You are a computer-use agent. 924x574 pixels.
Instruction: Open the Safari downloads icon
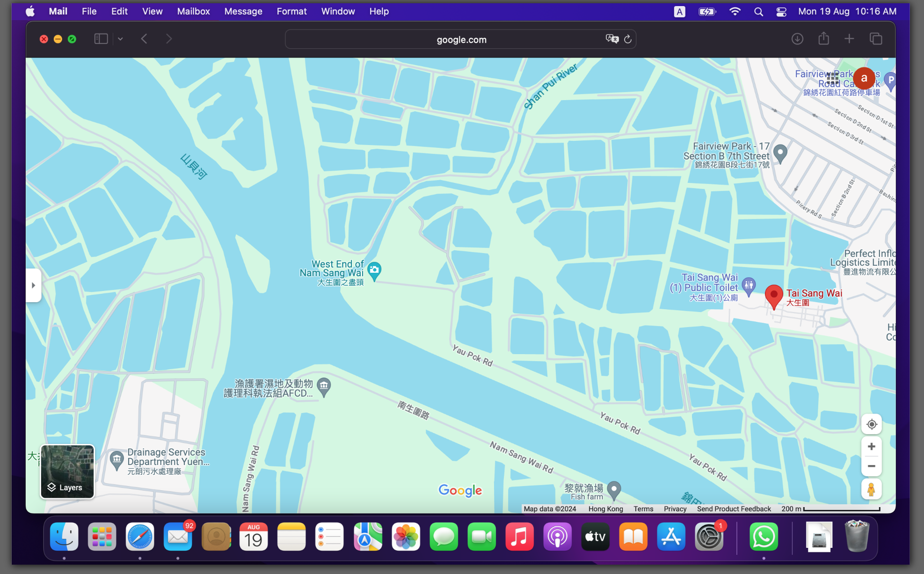click(x=797, y=39)
